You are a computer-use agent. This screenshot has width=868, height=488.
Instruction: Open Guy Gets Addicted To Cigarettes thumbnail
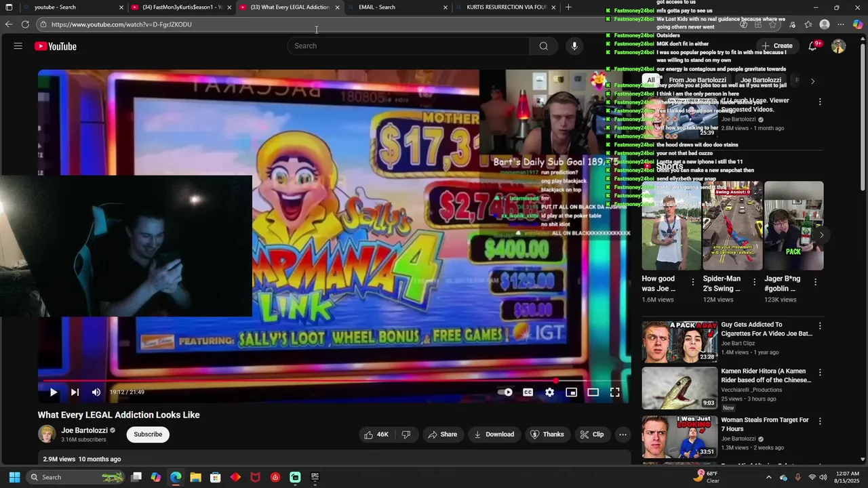(679, 342)
